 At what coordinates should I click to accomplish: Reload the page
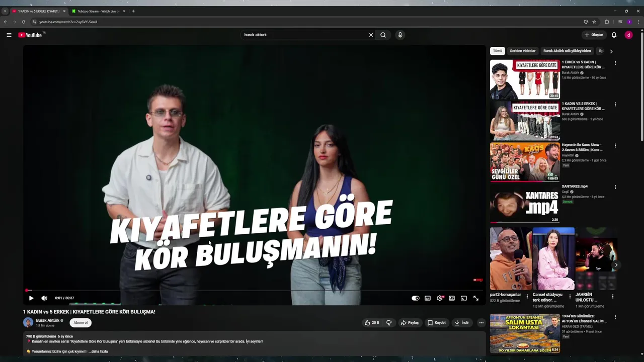point(23,22)
